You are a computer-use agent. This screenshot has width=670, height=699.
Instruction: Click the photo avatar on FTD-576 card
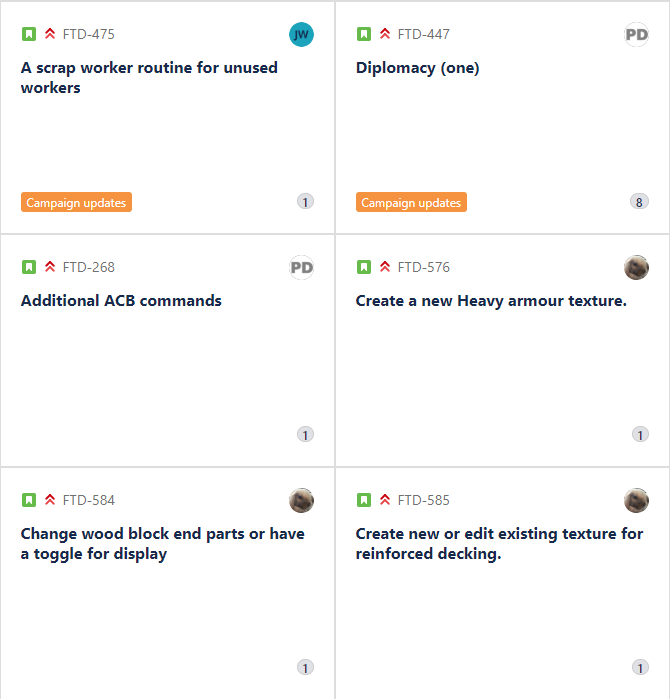click(x=636, y=267)
